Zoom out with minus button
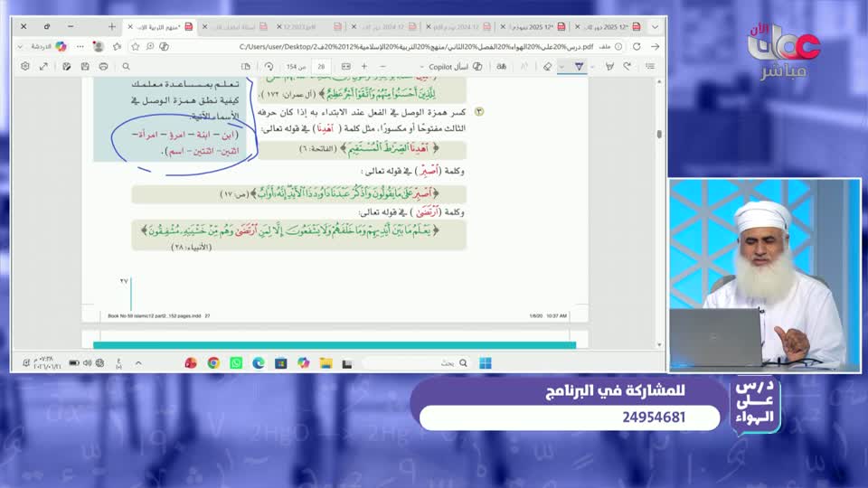 382,66
